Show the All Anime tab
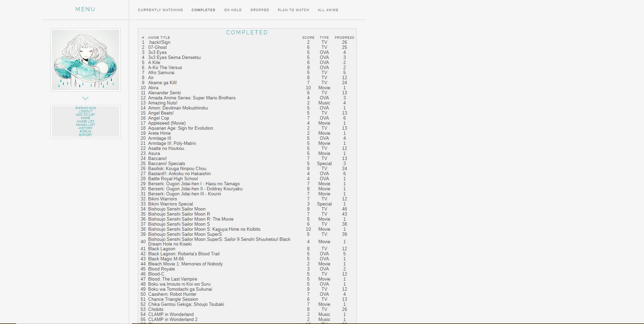644x324 pixels. (x=328, y=10)
